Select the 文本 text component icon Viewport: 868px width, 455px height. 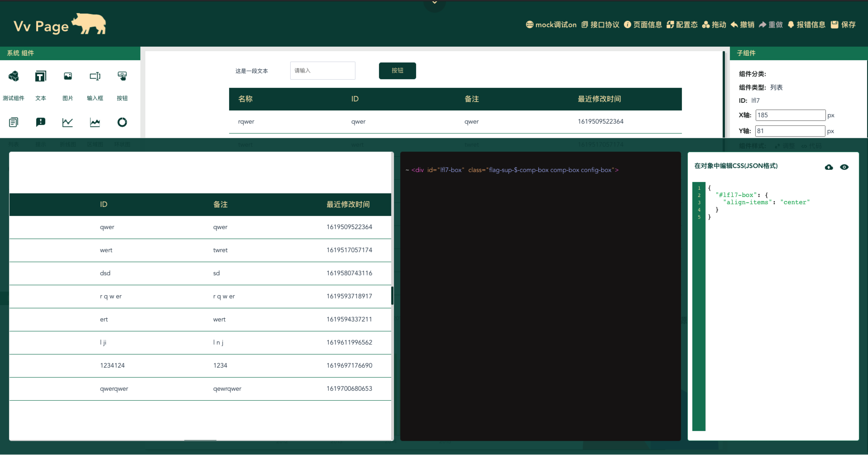pyautogui.click(x=41, y=76)
